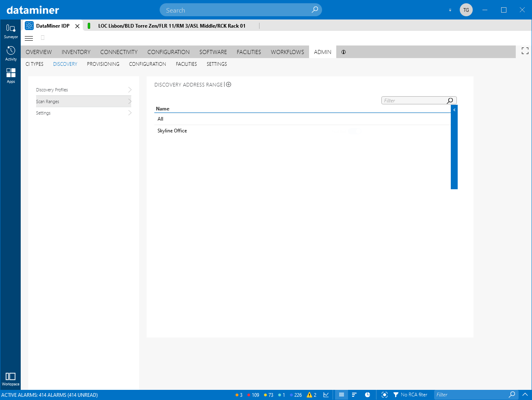Image resolution: width=532 pixels, height=400 pixels.
Task: Select the DataMiner IDP tab
Action: [53, 26]
